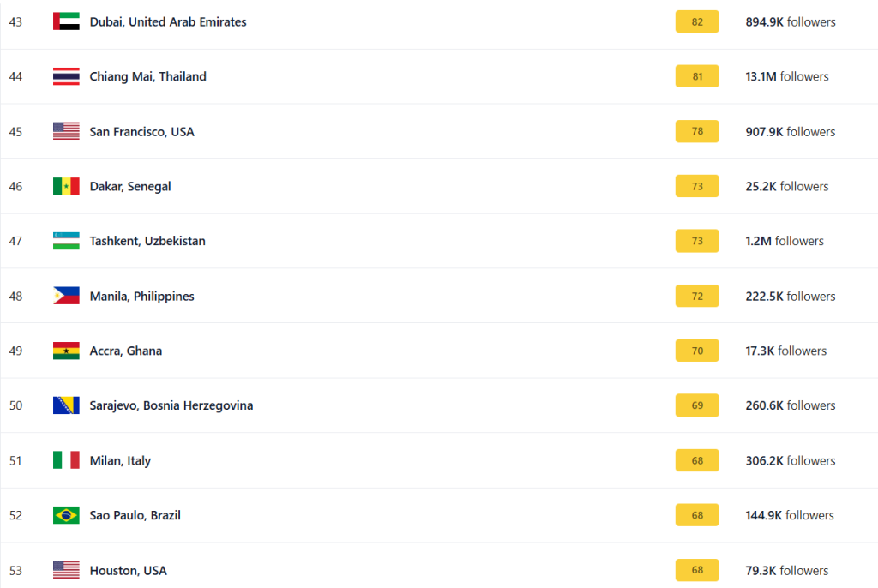Click the 70 score badge for Accra
This screenshot has width=878, height=588.
pyautogui.click(x=697, y=351)
